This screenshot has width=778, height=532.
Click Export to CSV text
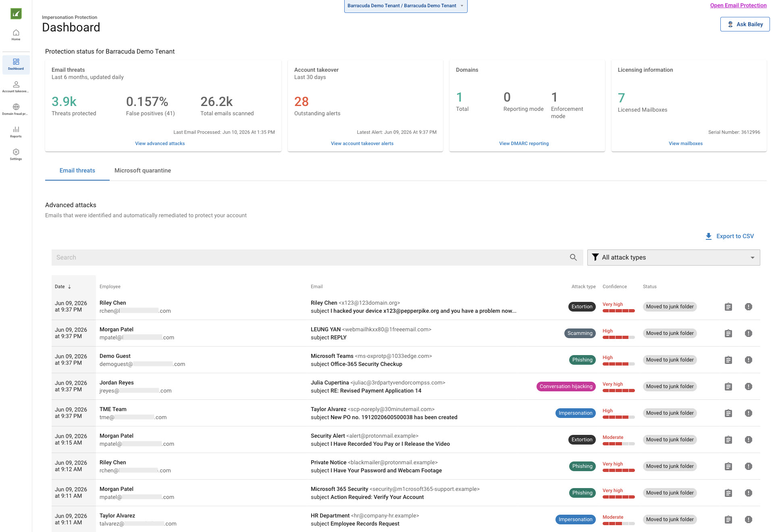pos(735,236)
